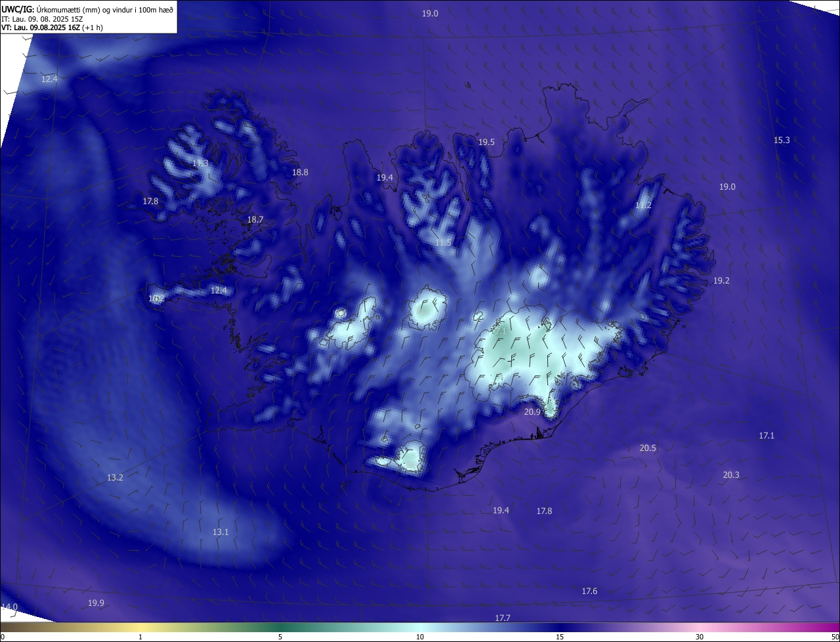Select the 20.5 value label
The width and height of the screenshot is (840, 642).
(x=648, y=448)
